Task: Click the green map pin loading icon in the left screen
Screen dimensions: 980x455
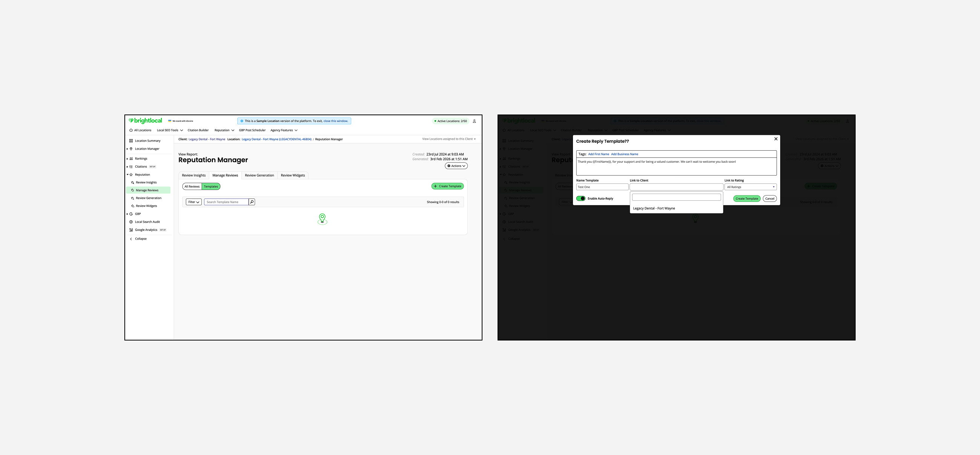Action: click(322, 218)
